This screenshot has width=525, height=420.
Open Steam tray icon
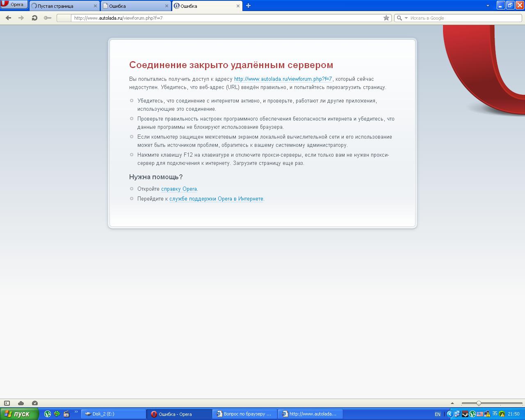tap(465, 414)
